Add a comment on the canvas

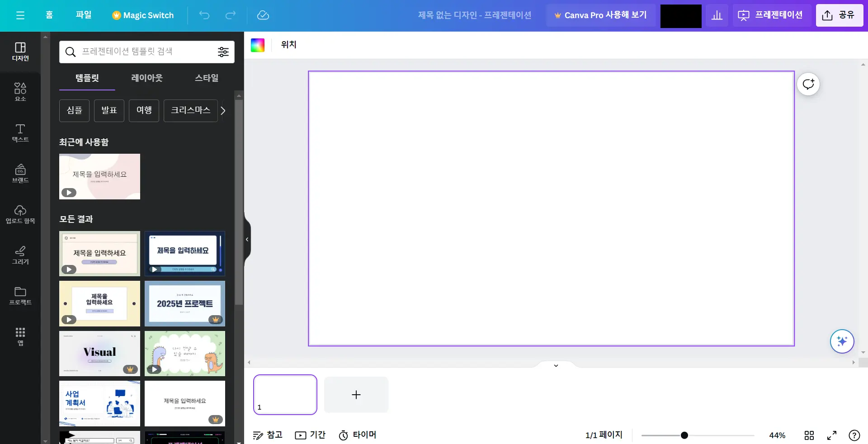click(808, 84)
